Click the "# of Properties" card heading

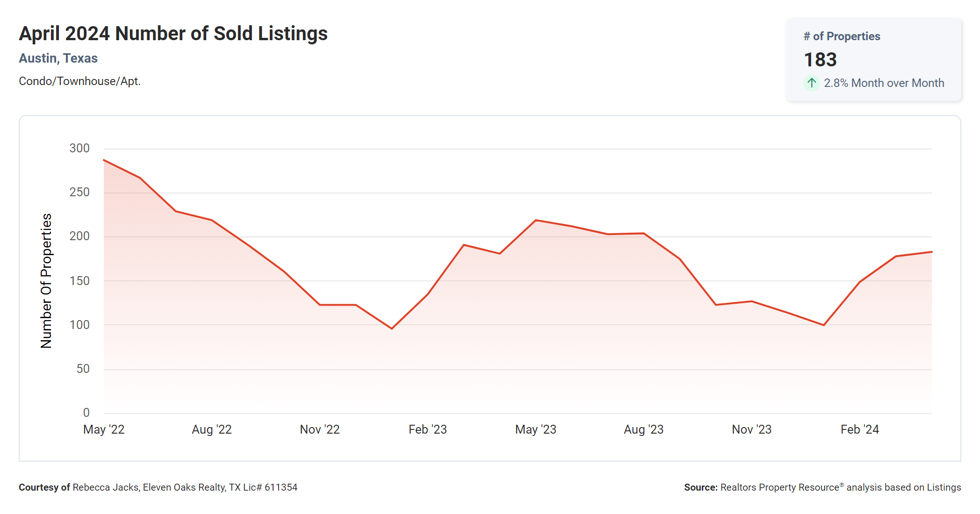[x=842, y=36]
